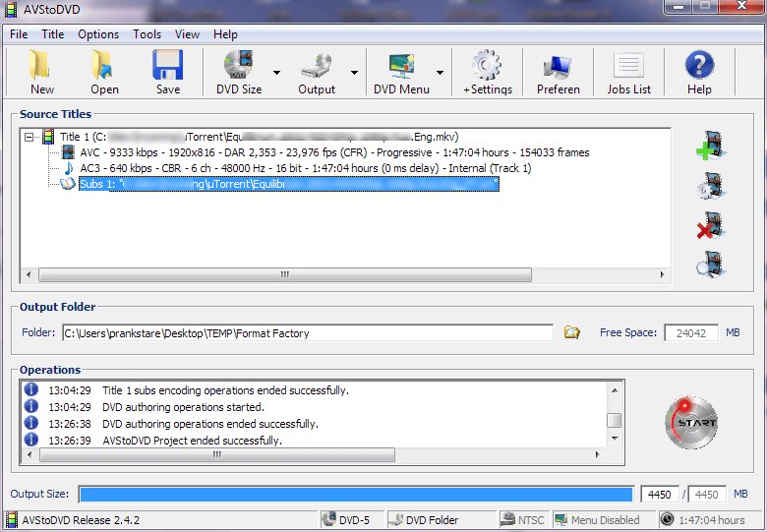Click Operations horizontal scrollbar thumb
This screenshot has width=767, height=532.
(217, 454)
